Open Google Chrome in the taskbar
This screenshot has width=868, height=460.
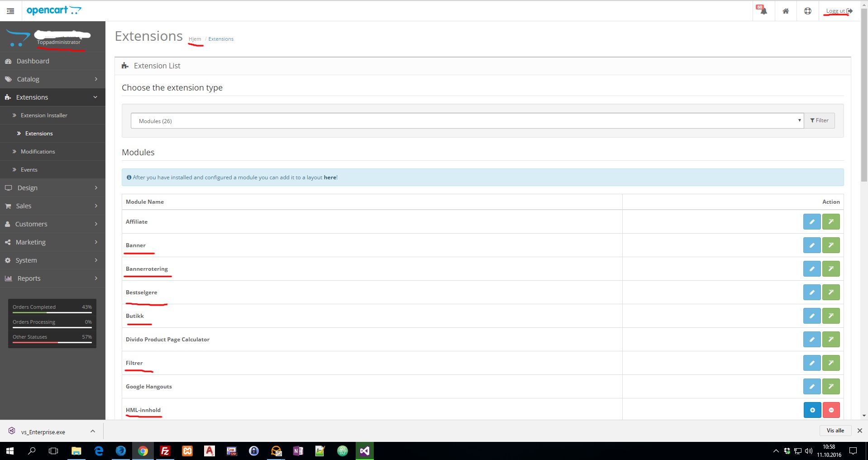pos(143,451)
